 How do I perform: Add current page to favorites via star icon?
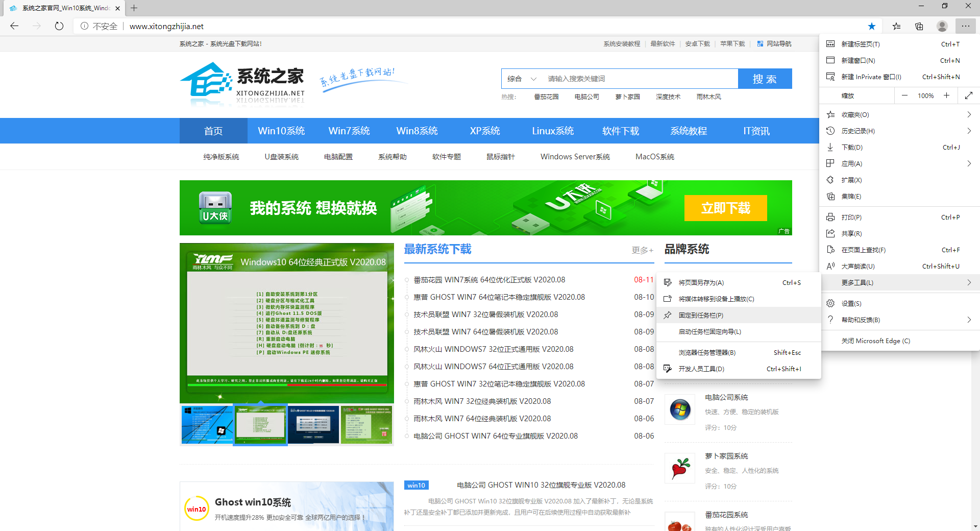click(871, 26)
